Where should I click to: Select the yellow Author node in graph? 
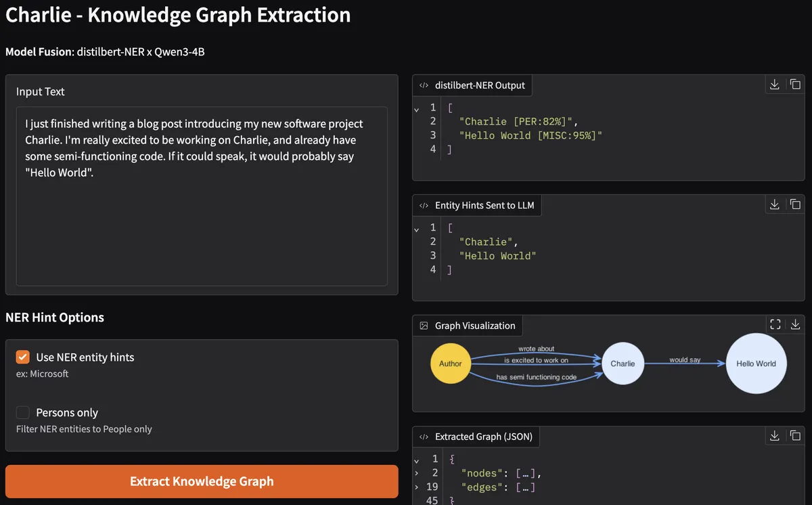450,364
